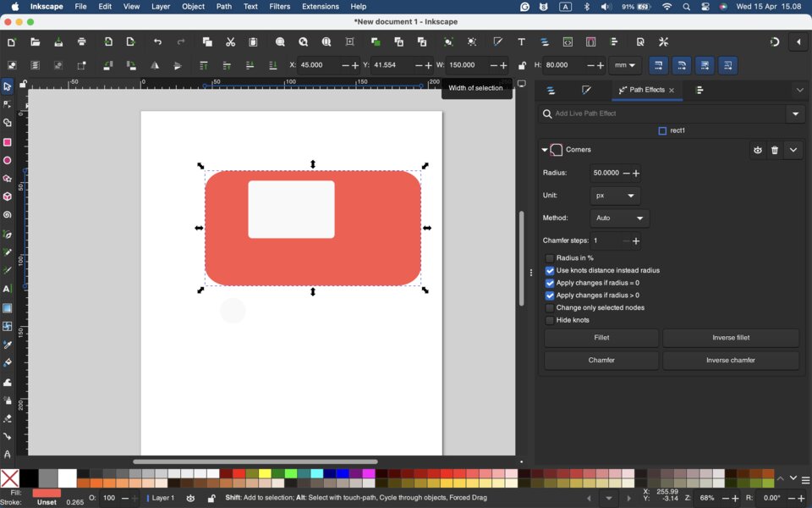Image resolution: width=812 pixels, height=508 pixels.
Task: Open the Unit px dropdown
Action: (615, 196)
